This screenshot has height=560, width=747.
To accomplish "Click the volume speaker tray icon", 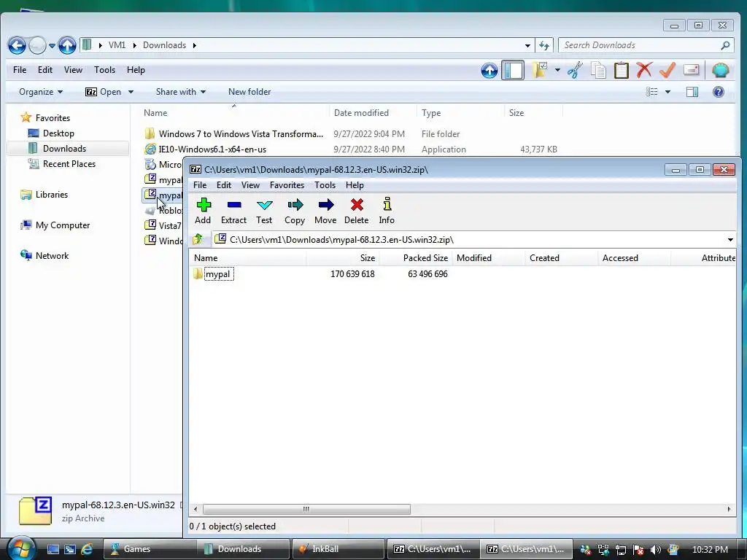I will point(656,550).
